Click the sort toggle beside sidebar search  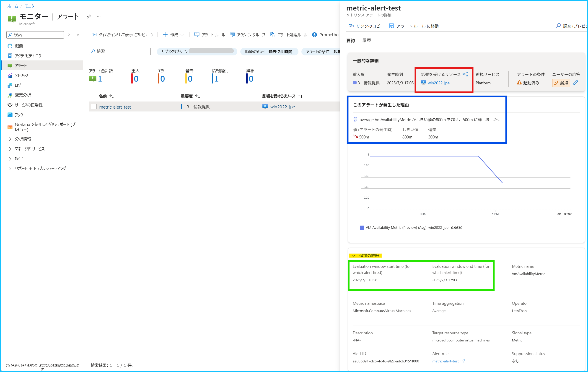[69, 35]
